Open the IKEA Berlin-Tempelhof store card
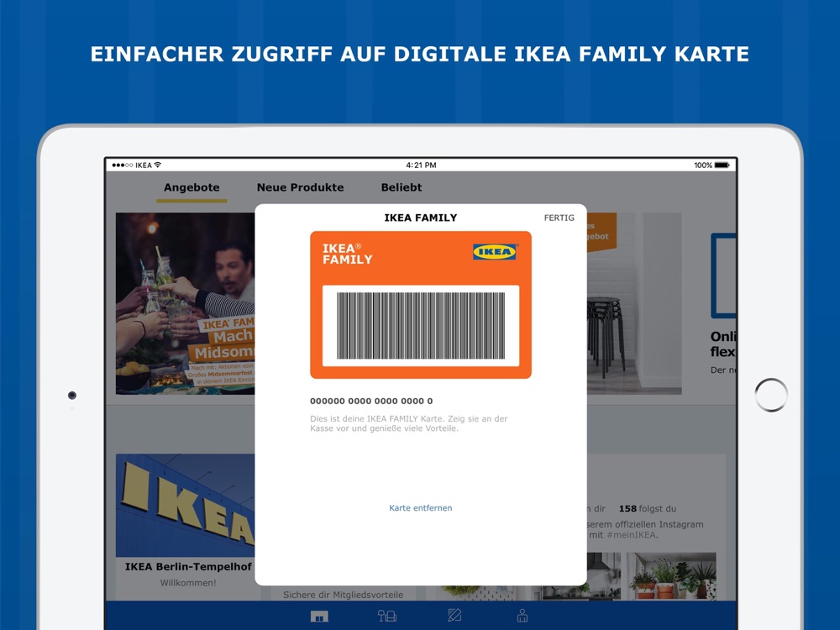The height and width of the screenshot is (630, 840). point(186,527)
